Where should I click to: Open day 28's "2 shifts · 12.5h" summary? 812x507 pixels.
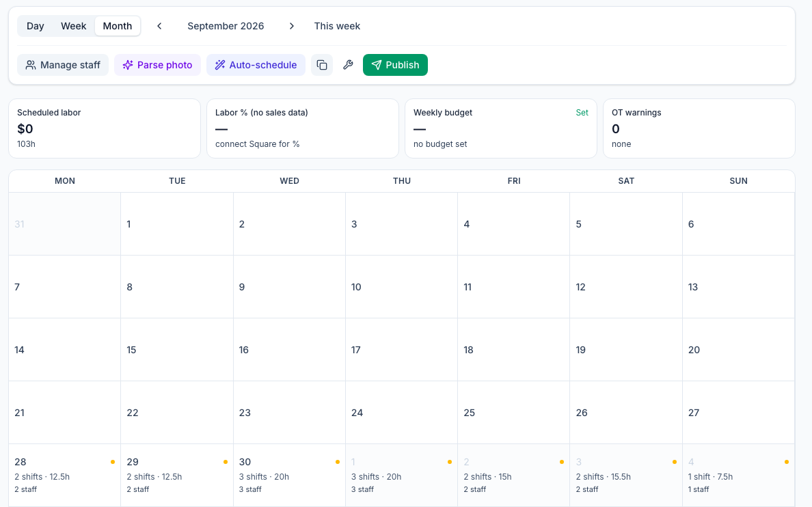pos(42,477)
